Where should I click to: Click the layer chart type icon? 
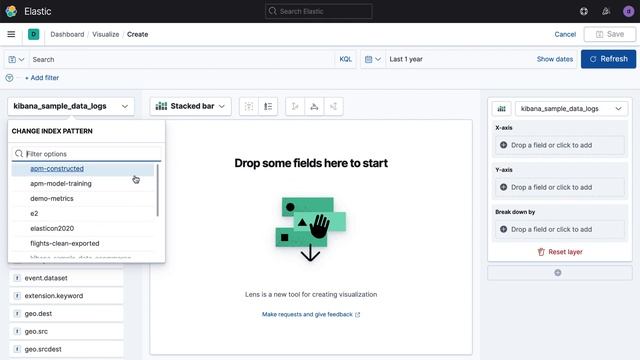click(502, 109)
